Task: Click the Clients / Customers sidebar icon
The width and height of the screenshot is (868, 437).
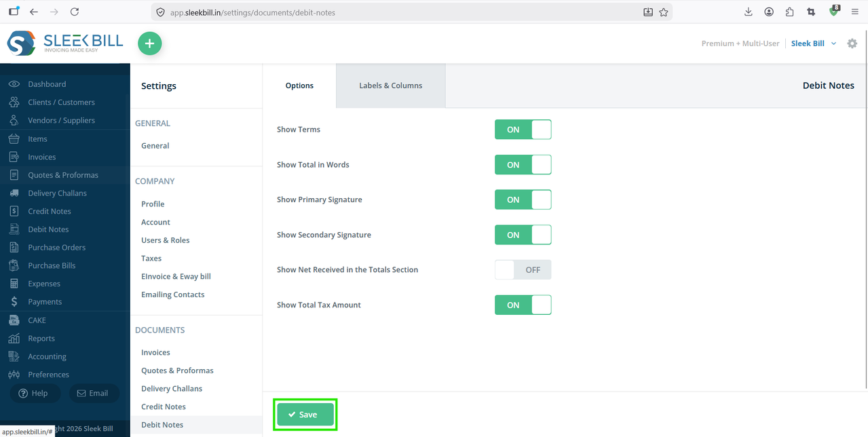Action: tap(14, 102)
